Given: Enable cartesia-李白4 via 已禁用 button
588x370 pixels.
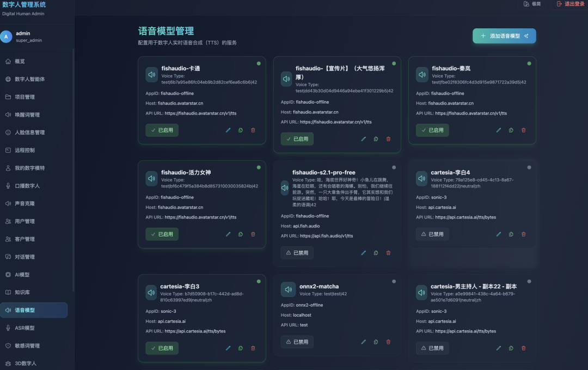Looking at the screenshot, I should click(x=432, y=234).
